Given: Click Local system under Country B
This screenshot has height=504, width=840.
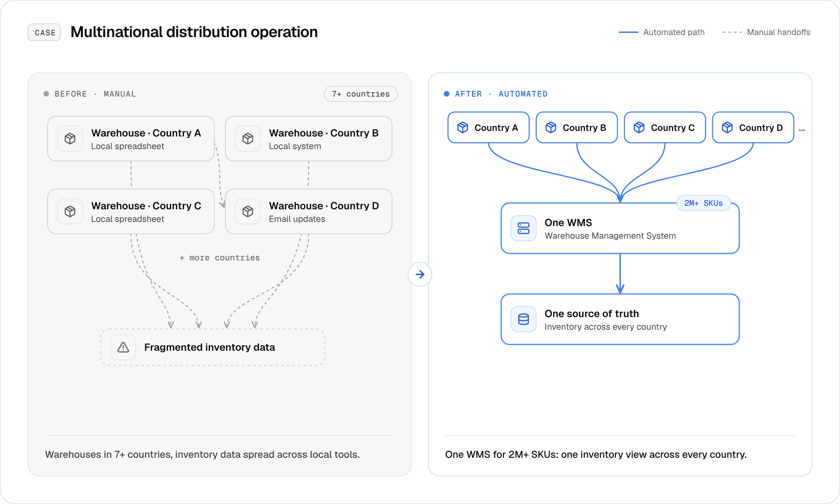Looking at the screenshot, I should pos(295,146).
